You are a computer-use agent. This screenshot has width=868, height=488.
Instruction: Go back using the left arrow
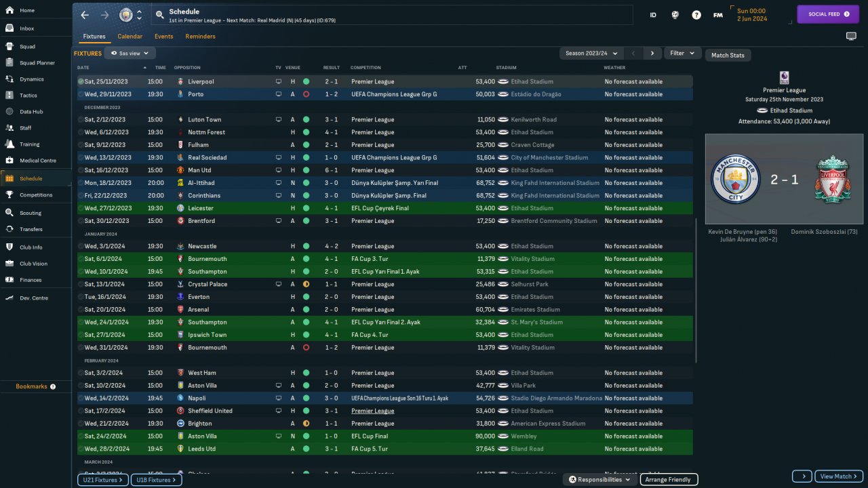coord(85,14)
